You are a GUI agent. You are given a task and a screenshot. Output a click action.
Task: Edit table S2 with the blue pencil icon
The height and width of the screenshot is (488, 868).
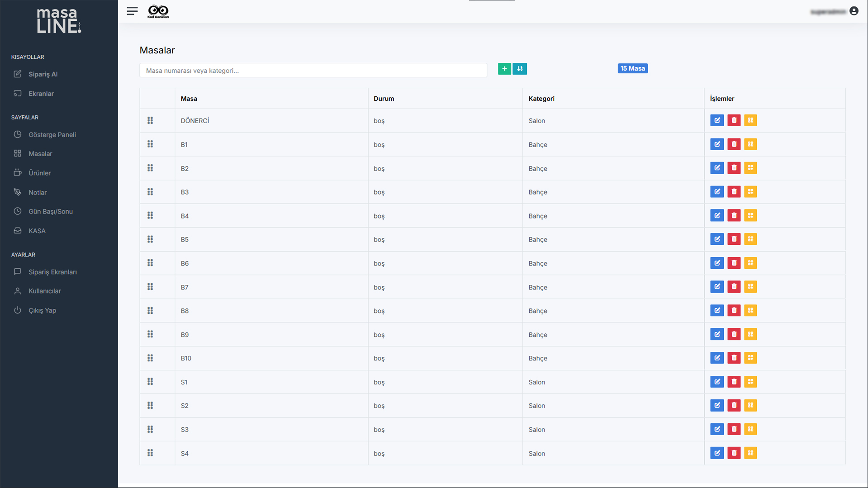tap(717, 405)
